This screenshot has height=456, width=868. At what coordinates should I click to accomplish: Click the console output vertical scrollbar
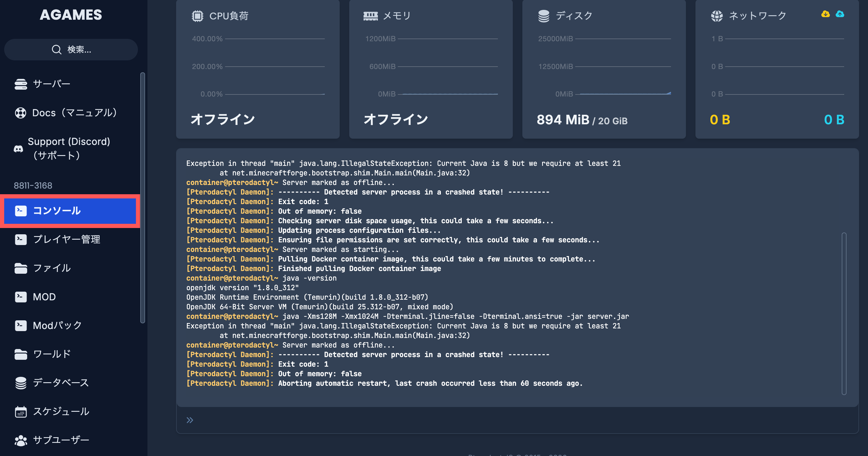coord(844,314)
